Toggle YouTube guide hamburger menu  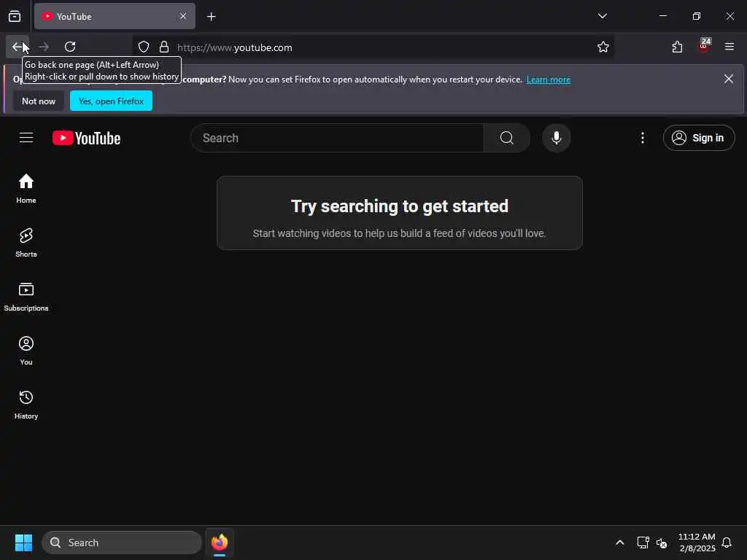[x=26, y=138]
